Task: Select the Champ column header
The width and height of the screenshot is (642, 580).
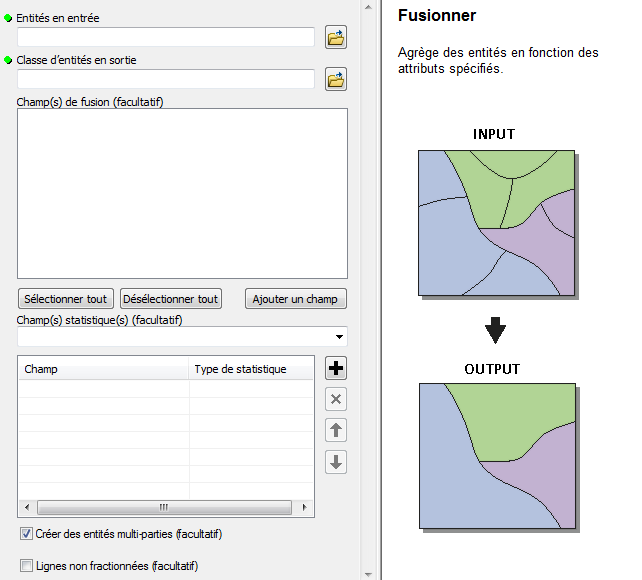Action: coord(103,369)
